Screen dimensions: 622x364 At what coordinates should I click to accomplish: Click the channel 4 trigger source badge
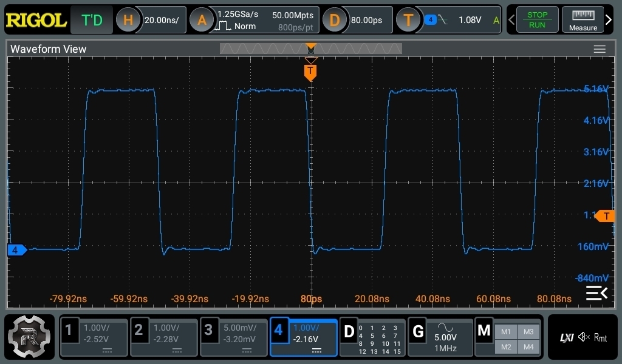(431, 19)
